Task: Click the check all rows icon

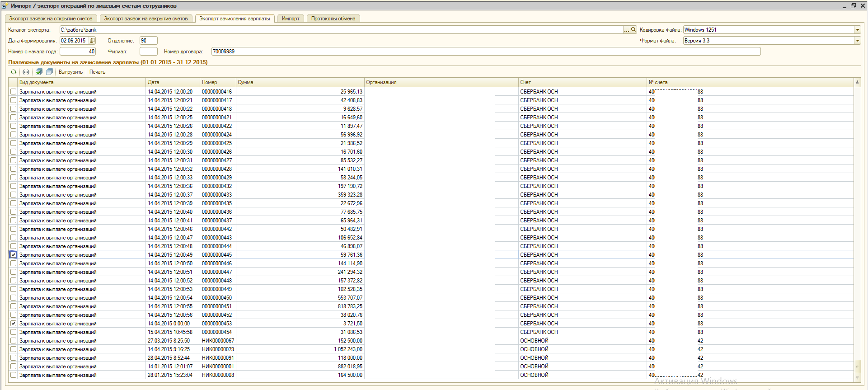Action: click(x=39, y=72)
